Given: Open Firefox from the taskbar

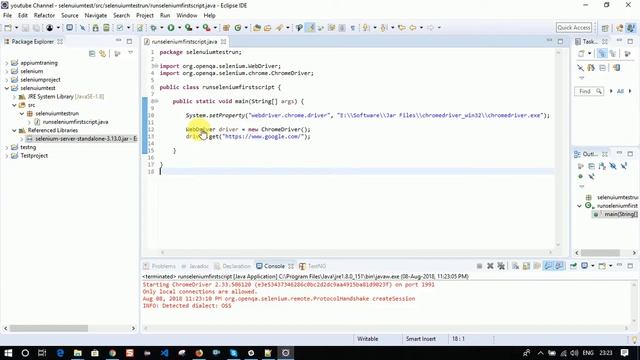Looking at the screenshot, I should [199, 353].
